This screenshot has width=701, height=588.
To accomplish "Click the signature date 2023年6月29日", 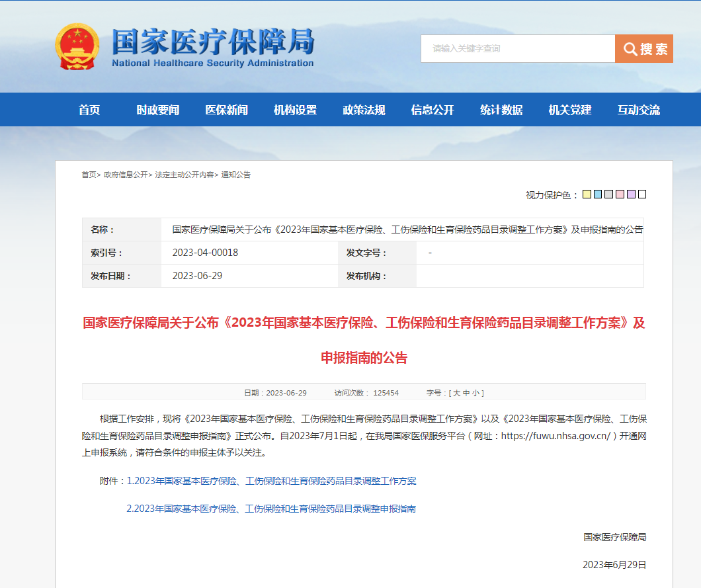I will click(614, 565).
